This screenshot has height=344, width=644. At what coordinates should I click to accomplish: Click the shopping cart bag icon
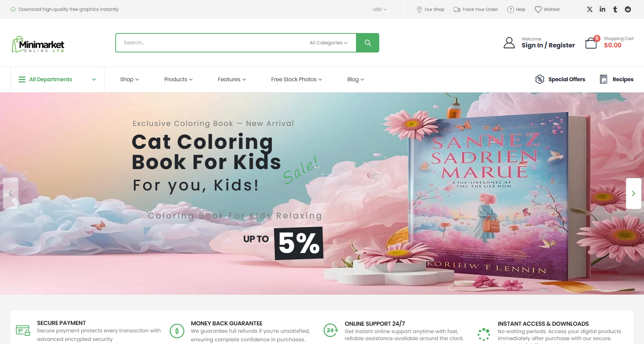(591, 43)
